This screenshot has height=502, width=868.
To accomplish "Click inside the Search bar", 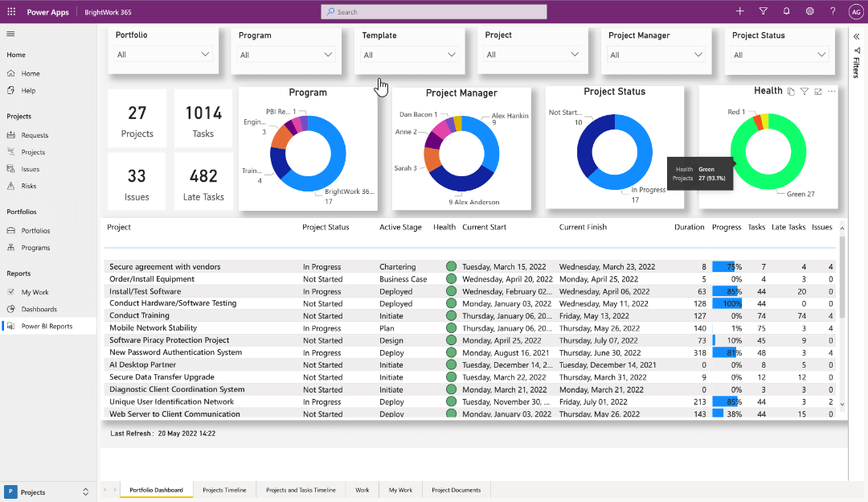I will pyautogui.click(x=434, y=11).
